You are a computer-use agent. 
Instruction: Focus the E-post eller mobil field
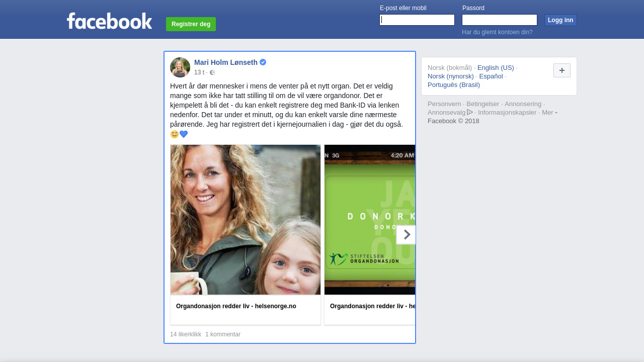417,20
